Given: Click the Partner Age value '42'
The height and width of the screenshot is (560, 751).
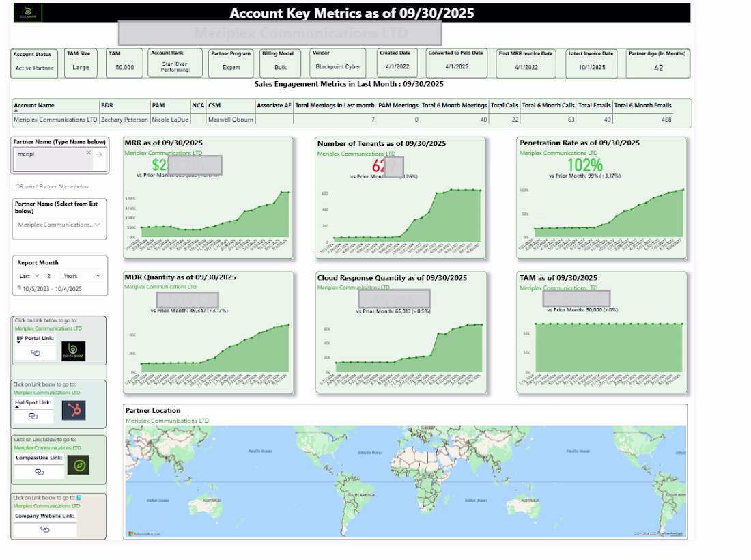Looking at the screenshot, I should tap(659, 68).
